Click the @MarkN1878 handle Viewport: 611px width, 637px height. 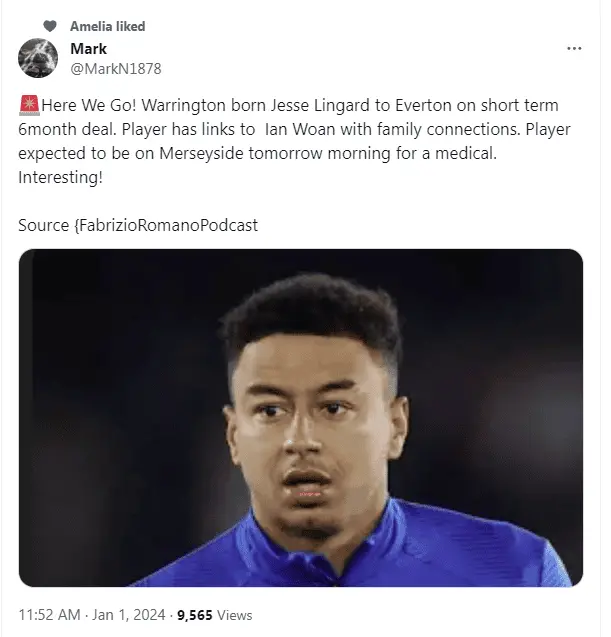115,68
